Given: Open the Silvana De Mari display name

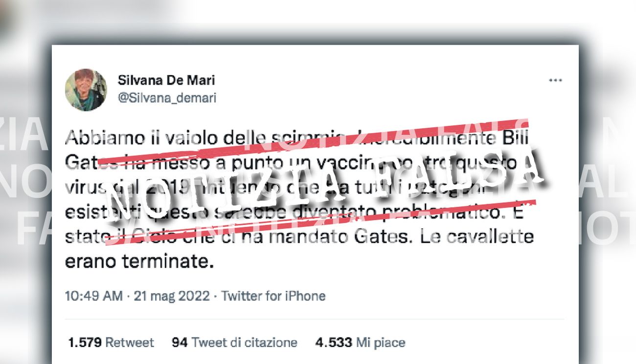Looking at the screenshot, I should 166,80.
